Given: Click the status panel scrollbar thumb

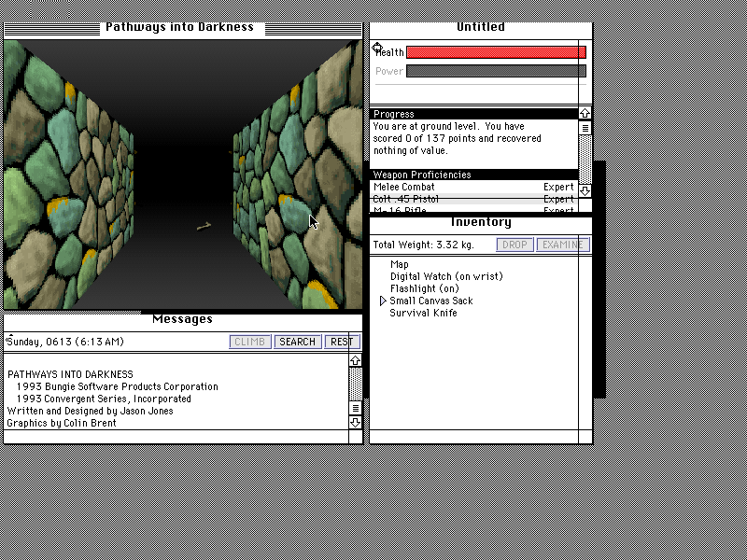Looking at the screenshot, I should [x=585, y=128].
